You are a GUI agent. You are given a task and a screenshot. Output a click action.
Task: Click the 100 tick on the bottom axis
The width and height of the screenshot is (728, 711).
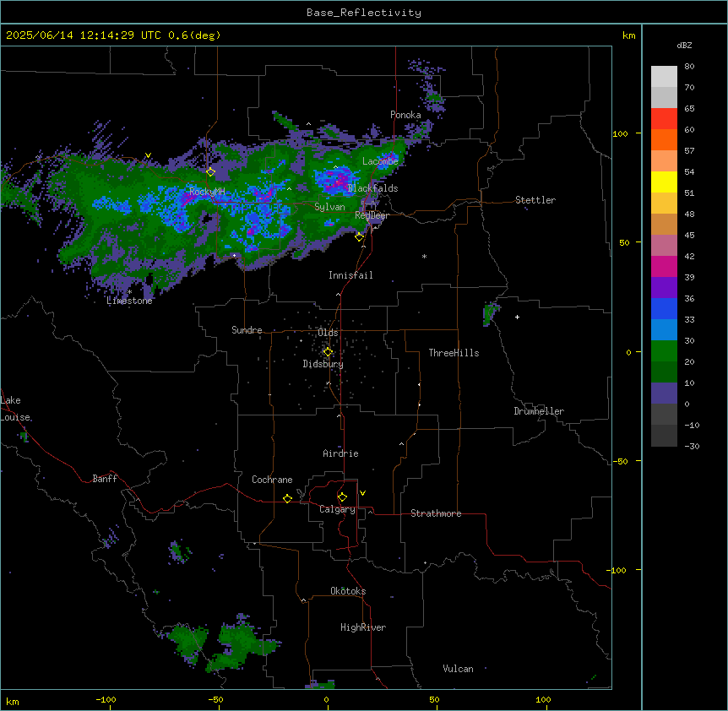pos(543,699)
